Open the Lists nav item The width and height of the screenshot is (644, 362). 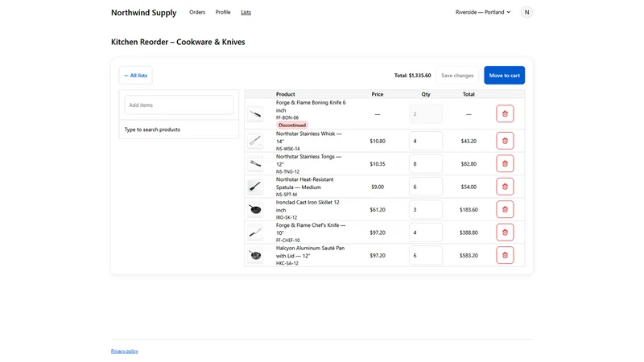tap(246, 12)
